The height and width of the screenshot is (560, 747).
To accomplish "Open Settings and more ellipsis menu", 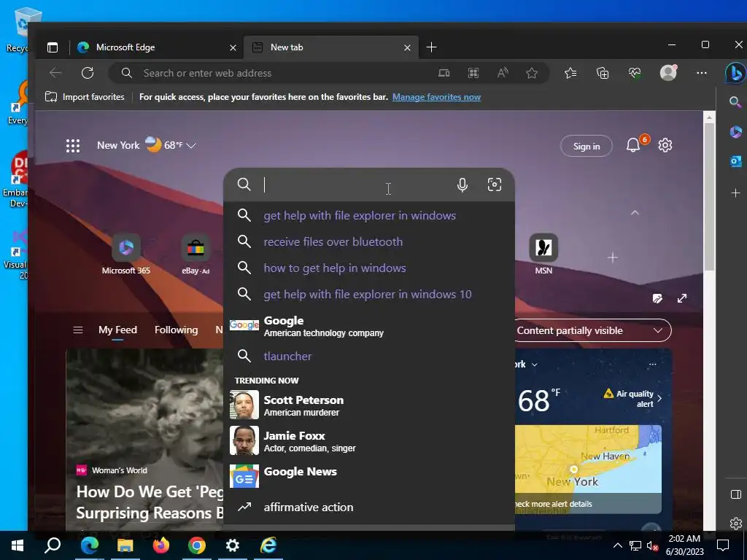I will tap(701, 73).
